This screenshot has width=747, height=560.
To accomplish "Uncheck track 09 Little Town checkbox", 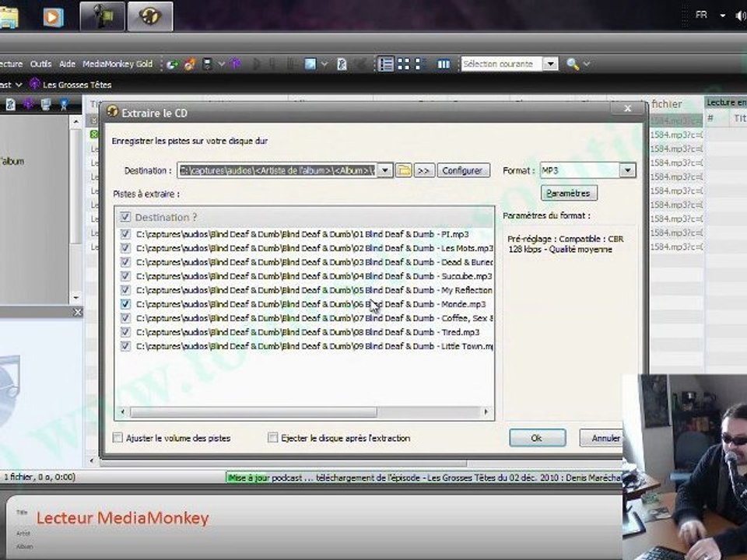I will tap(125, 346).
